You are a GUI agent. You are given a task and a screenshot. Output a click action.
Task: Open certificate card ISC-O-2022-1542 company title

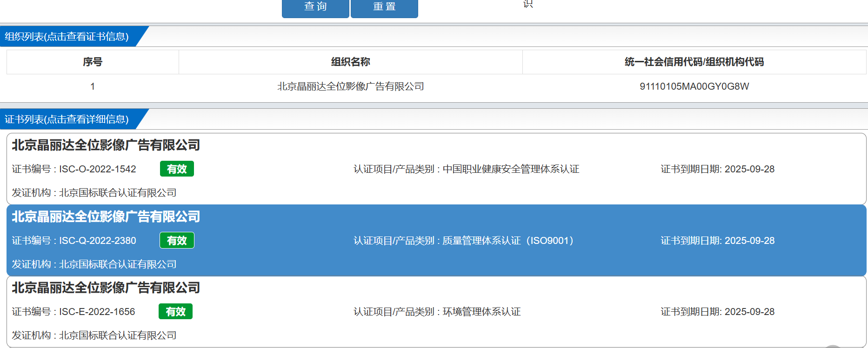coord(106,145)
